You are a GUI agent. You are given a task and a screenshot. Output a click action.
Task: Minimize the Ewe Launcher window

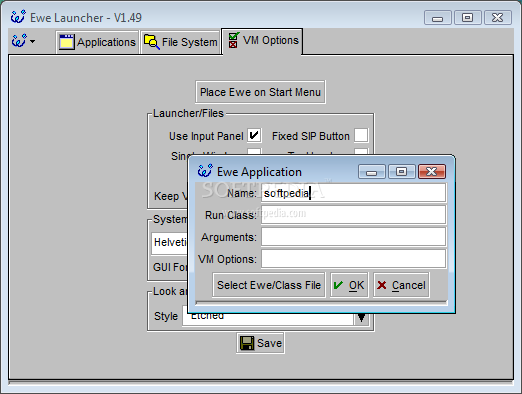pyautogui.click(x=438, y=18)
